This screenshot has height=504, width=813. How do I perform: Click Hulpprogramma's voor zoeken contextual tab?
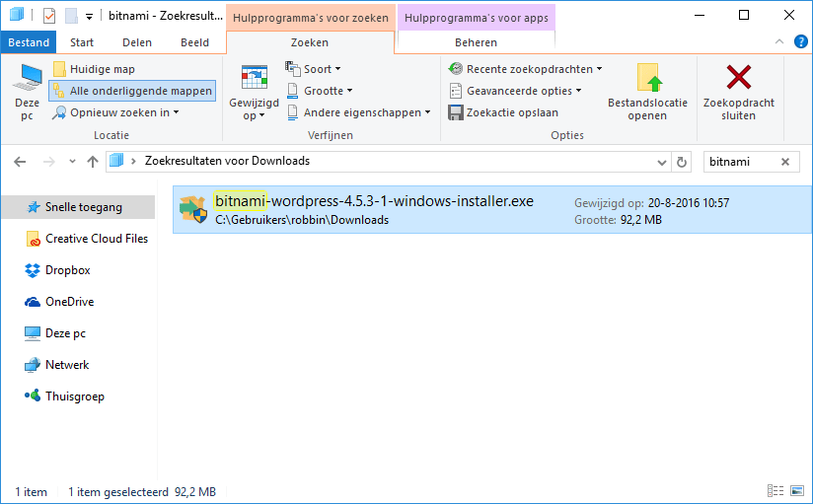(x=310, y=18)
